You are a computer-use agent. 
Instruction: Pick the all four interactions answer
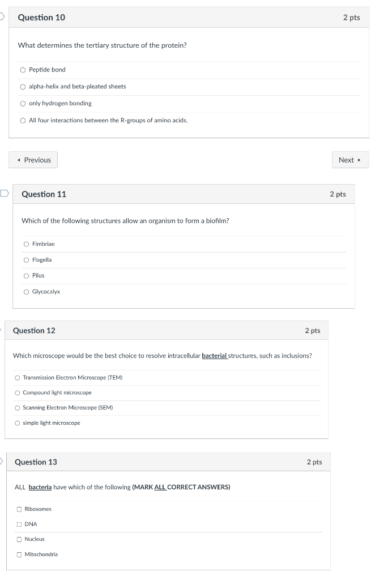click(x=22, y=120)
